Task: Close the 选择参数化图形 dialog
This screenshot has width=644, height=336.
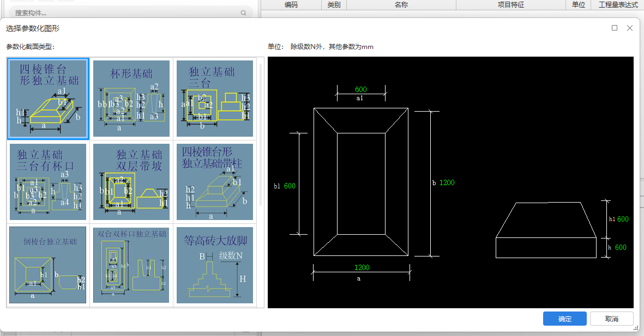Action: tap(630, 28)
